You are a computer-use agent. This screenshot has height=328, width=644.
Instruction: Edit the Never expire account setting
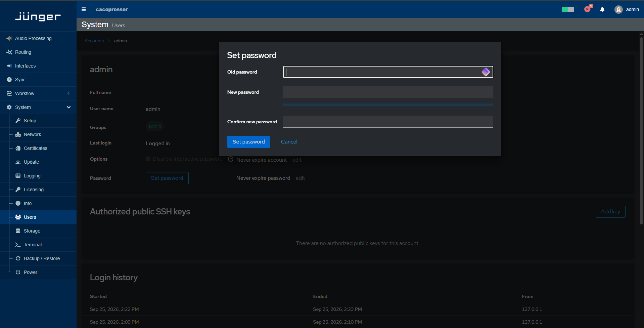297,160
